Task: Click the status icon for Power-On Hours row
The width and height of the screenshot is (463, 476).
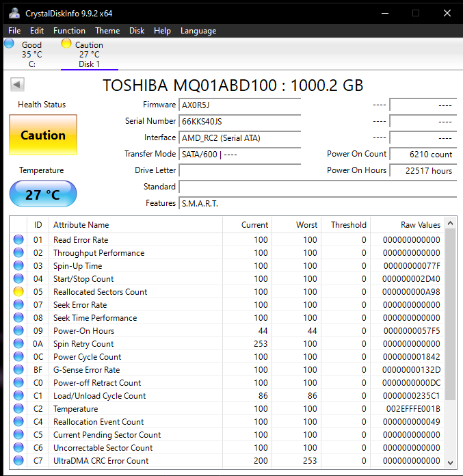Action: (18, 330)
